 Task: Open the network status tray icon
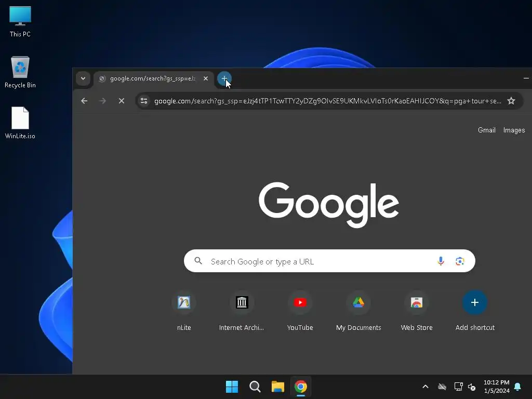click(458, 387)
